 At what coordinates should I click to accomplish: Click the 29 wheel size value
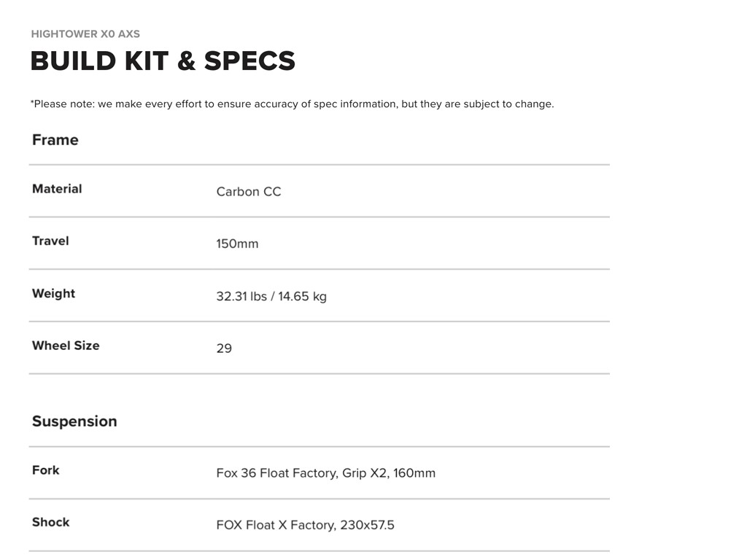pyautogui.click(x=224, y=349)
